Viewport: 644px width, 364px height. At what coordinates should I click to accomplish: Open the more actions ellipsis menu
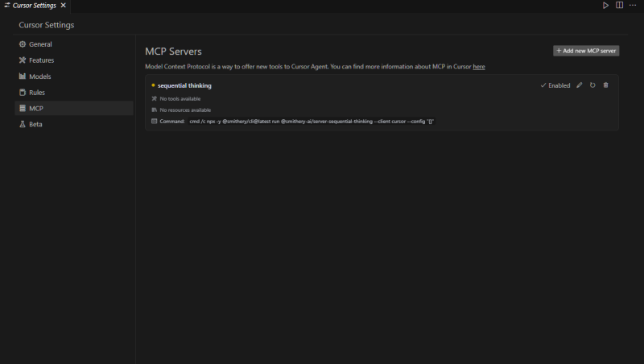coord(633,5)
